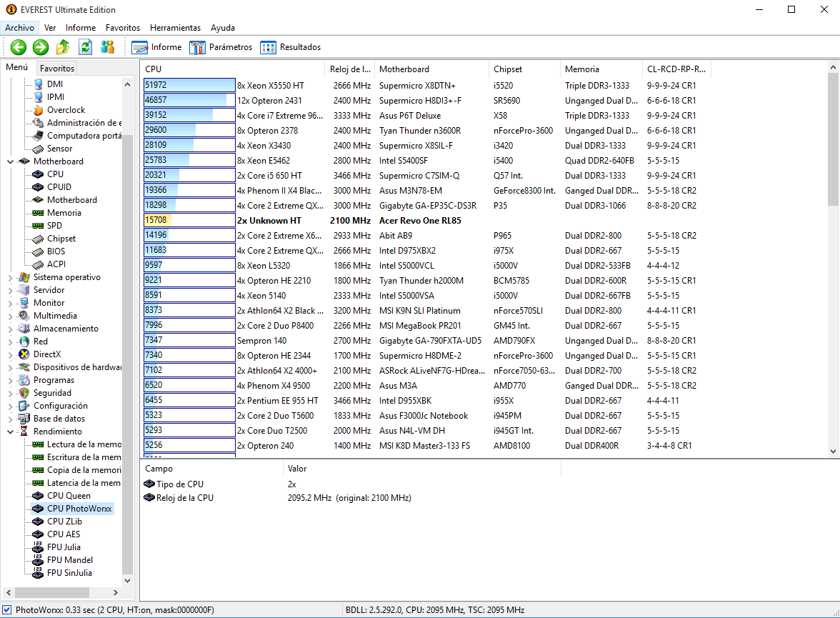840x618 pixels.
Task: Click the score bar showing 46857
Action: coord(189,100)
